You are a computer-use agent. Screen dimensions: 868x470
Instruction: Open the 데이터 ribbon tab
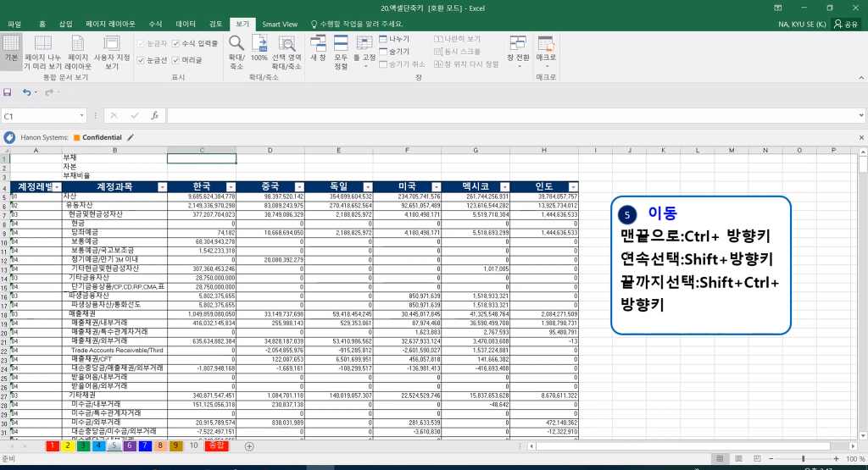tap(185, 25)
